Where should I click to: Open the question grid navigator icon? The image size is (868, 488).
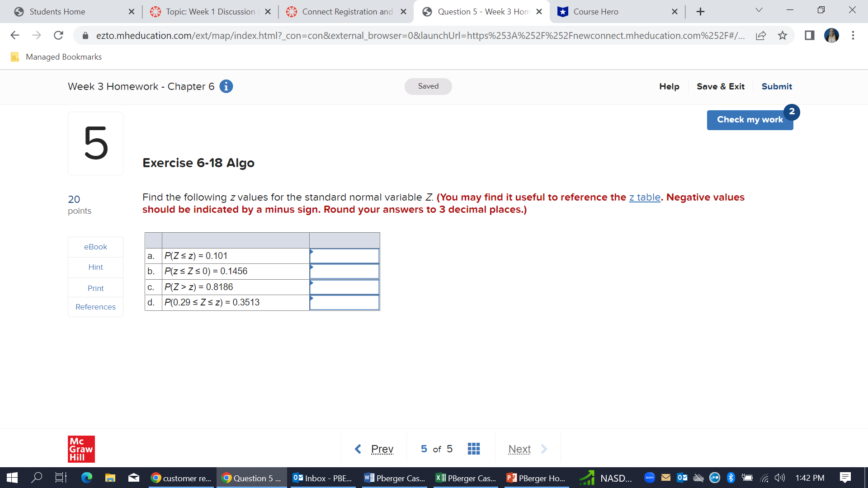(473, 449)
